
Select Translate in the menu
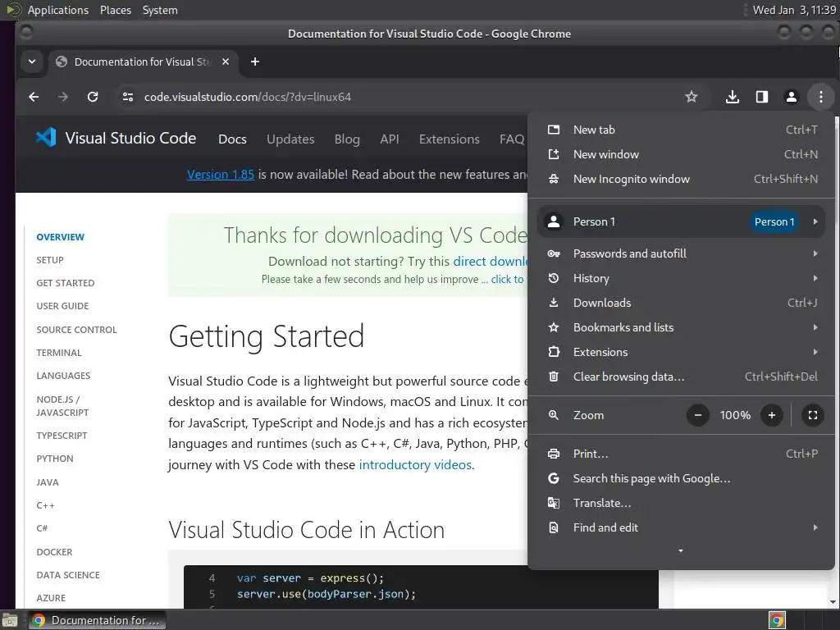[682, 503]
